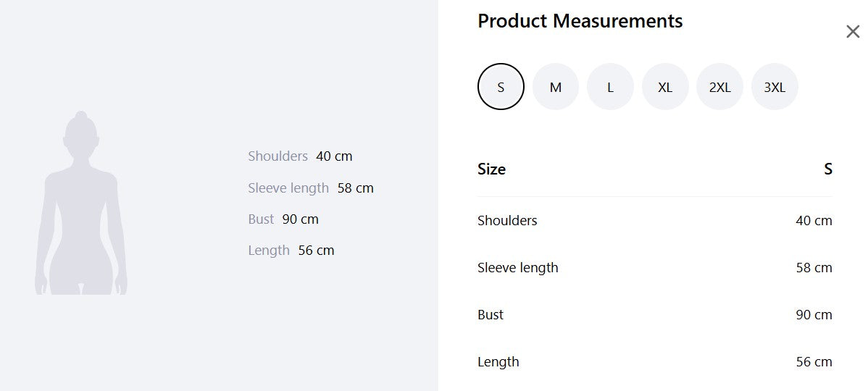
Task: Choose size M measurements
Action: coord(556,87)
